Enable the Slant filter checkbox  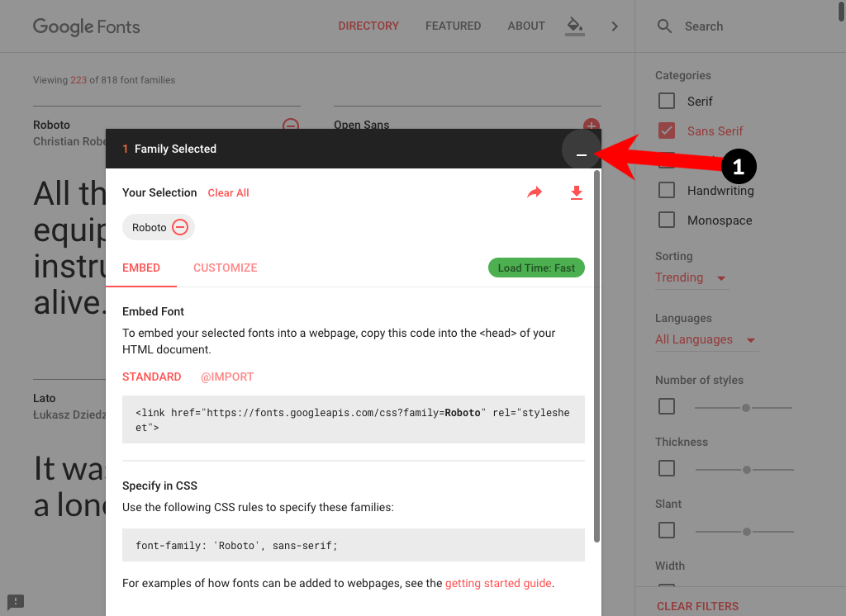pyautogui.click(x=667, y=530)
